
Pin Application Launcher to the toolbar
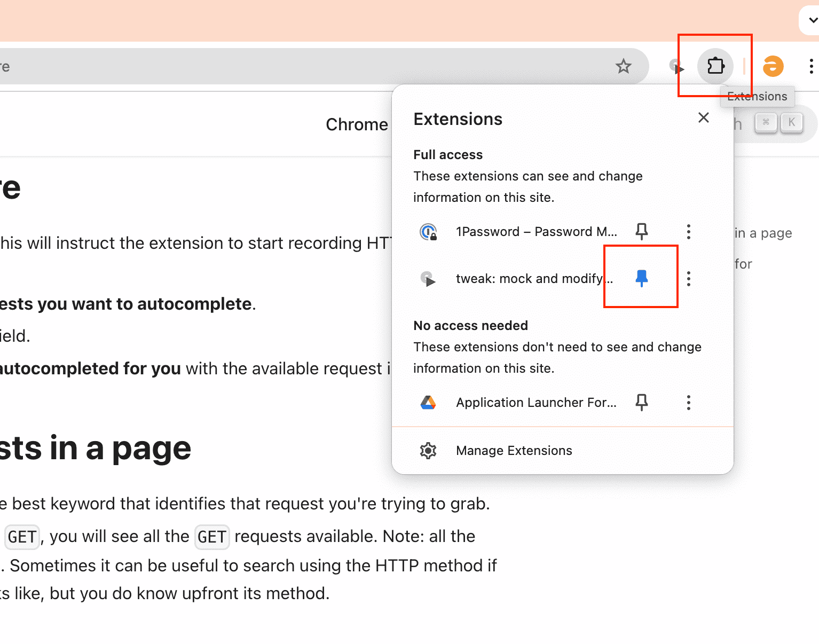(642, 403)
